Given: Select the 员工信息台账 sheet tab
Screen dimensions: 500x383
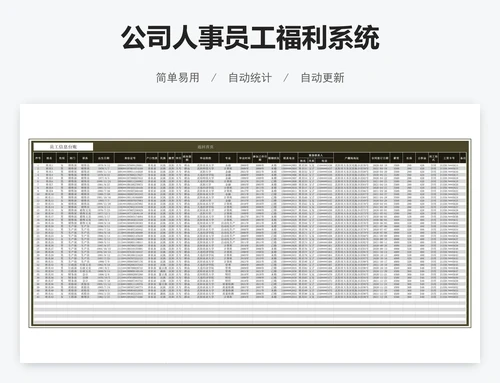Looking at the screenshot, I should (x=63, y=147).
